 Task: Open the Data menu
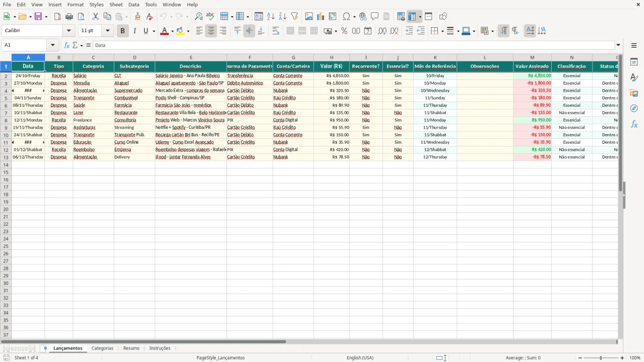pyautogui.click(x=134, y=4)
